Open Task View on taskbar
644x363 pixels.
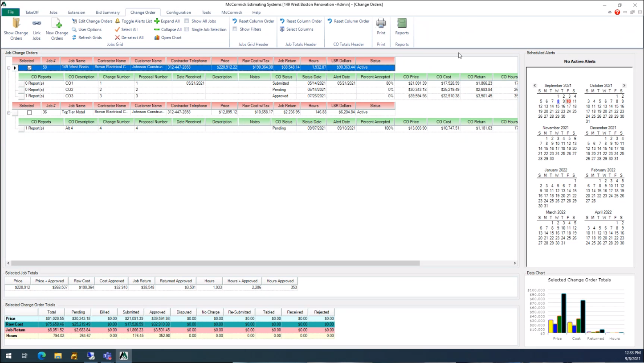(x=24, y=356)
